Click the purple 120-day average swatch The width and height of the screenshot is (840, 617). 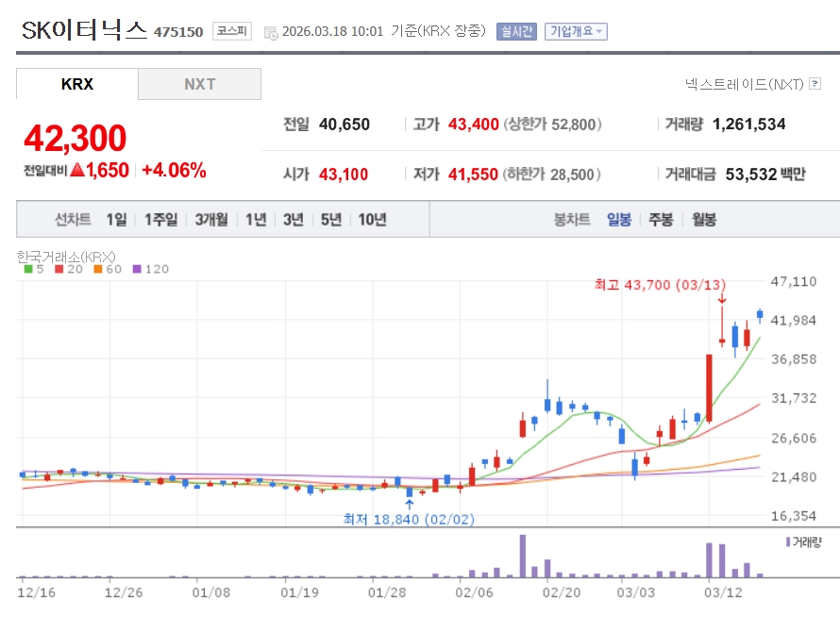pyautogui.click(x=136, y=269)
